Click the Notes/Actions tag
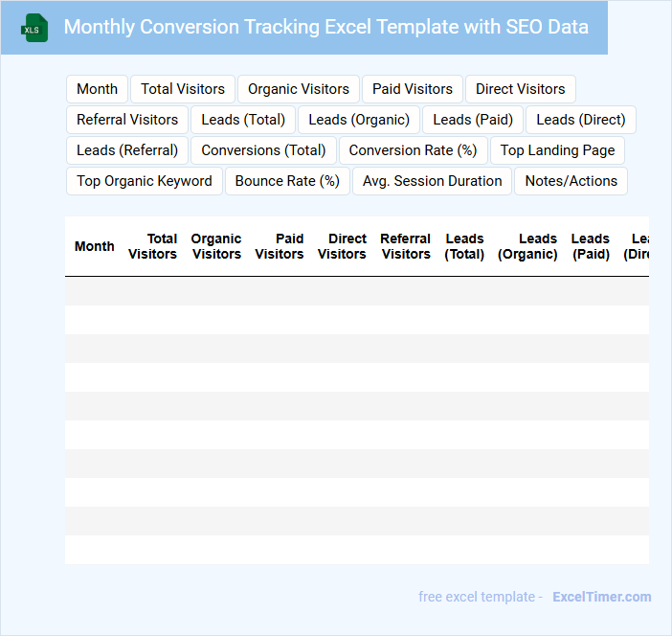Screen dimensions: 672x636 [571, 181]
